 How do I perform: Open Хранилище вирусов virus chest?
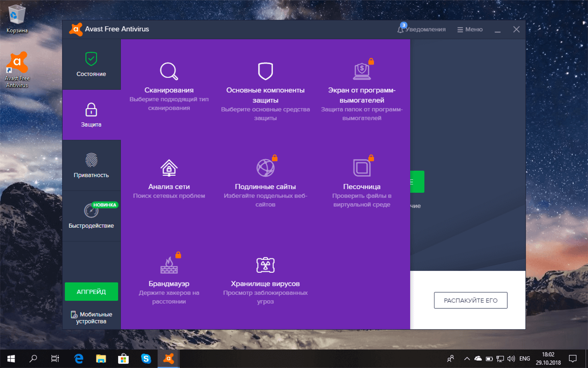(x=266, y=281)
